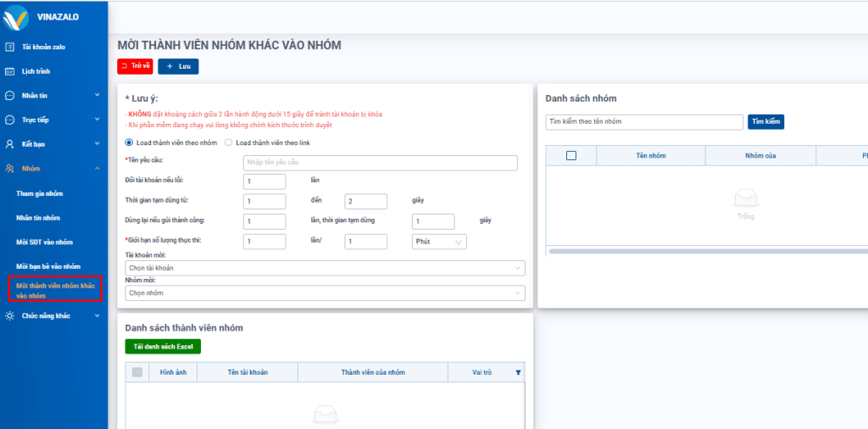
Task: Open the Chọn nhóm dropdown
Action: point(325,293)
